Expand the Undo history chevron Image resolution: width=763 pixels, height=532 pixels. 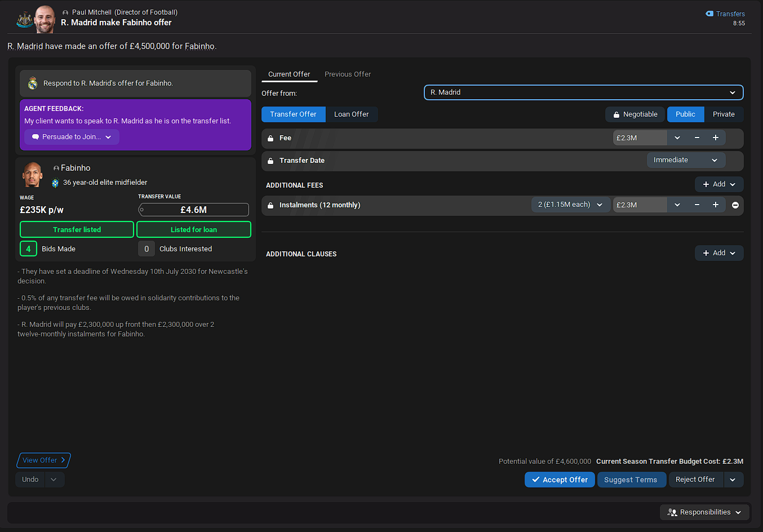[x=54, y=480]
